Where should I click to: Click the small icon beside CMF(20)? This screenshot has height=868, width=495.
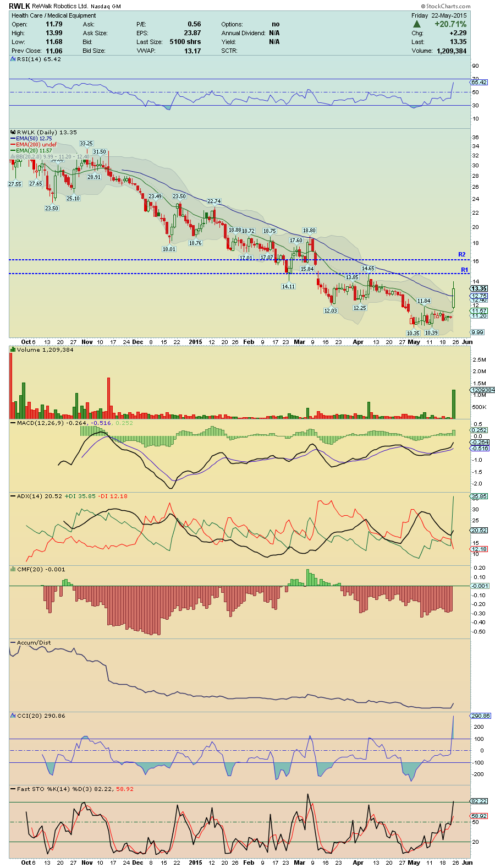[x=13, y=569]
